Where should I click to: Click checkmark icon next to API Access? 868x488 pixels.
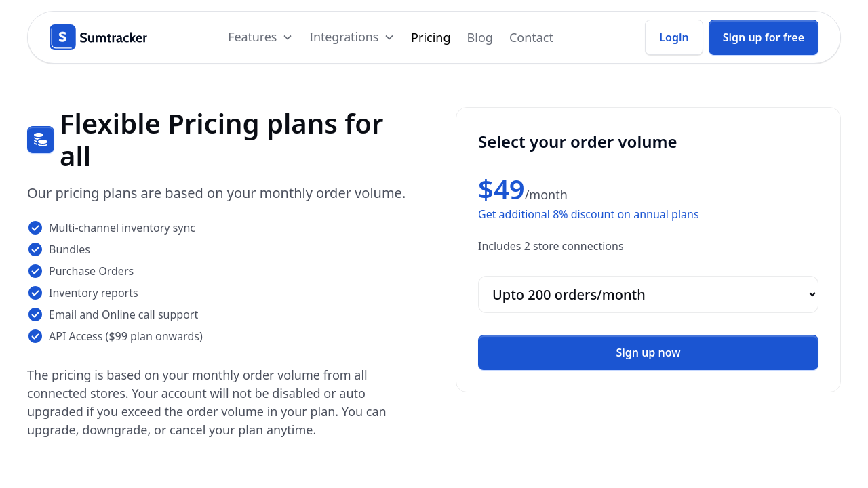click(x=35, y=336)
